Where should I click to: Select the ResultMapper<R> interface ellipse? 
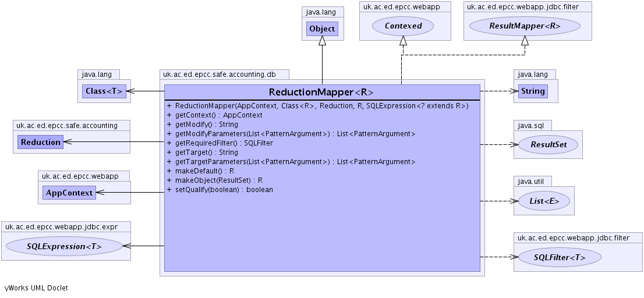[x=525, y=26]
